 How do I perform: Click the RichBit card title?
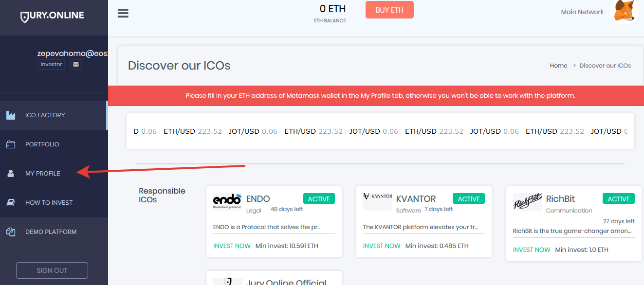point(560,199)
